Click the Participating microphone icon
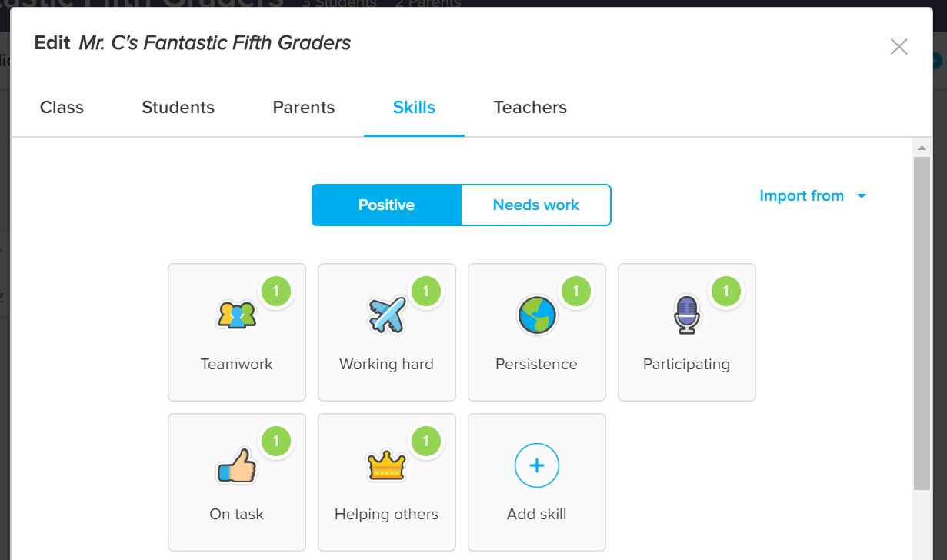 point(685,314)
